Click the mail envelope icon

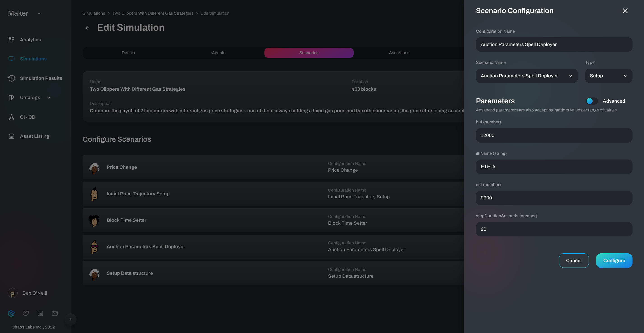click(x=55, y=313)
